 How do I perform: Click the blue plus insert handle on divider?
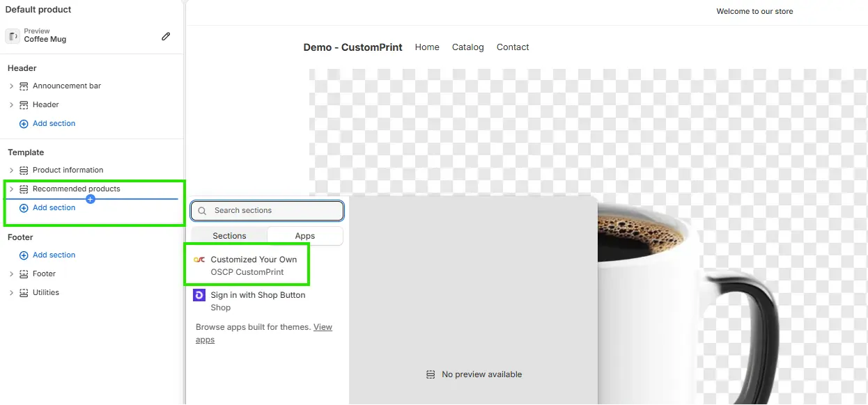coord(91,199)
